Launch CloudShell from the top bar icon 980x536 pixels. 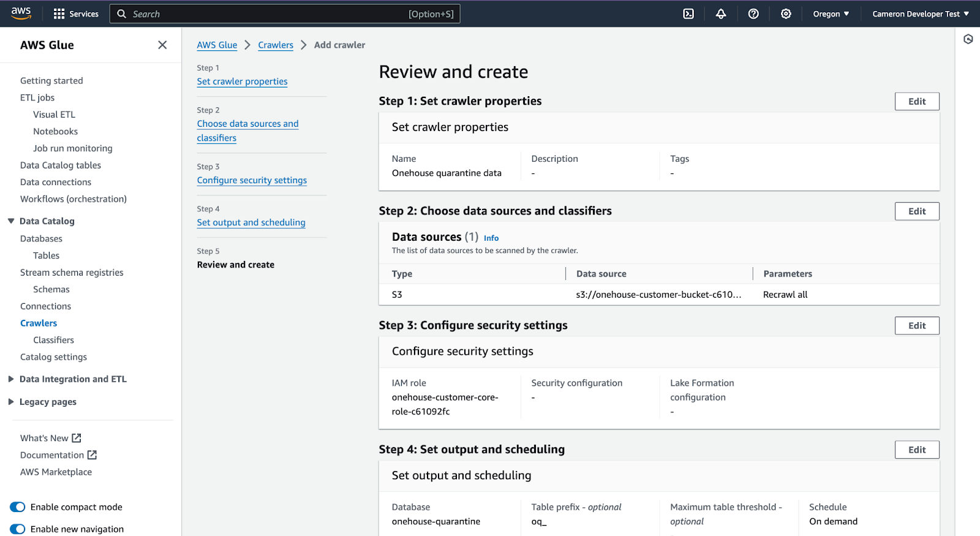688,14
